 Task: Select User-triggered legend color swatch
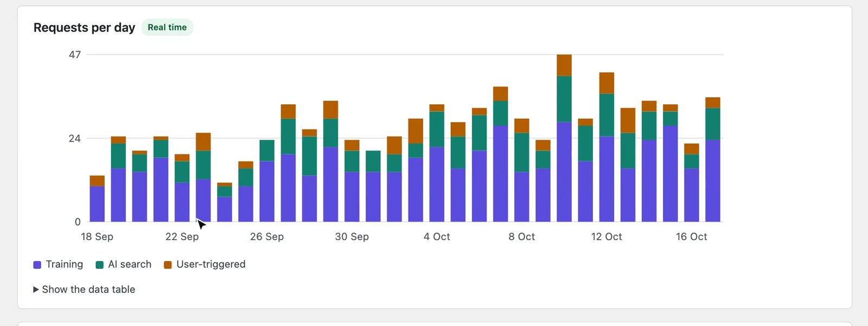[168, 265]
